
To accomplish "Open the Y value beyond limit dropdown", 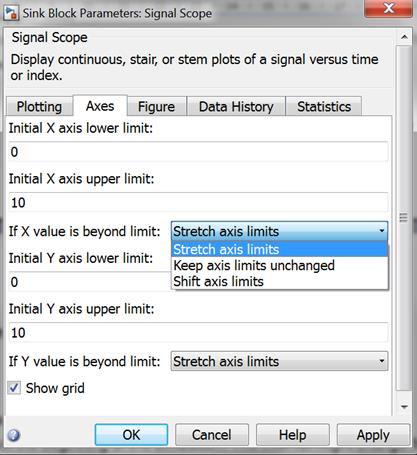I will point(279,361).
